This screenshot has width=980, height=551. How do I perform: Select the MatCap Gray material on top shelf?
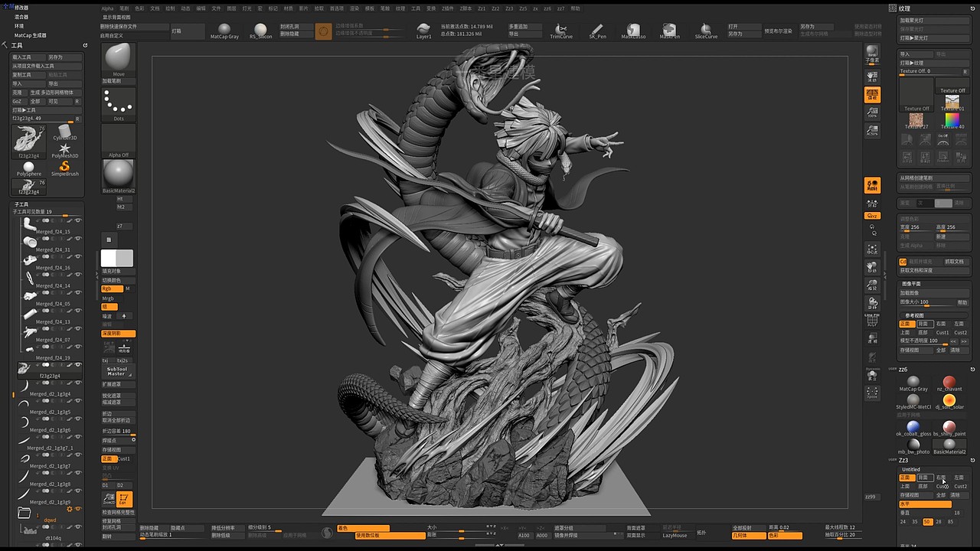[224, 30]
